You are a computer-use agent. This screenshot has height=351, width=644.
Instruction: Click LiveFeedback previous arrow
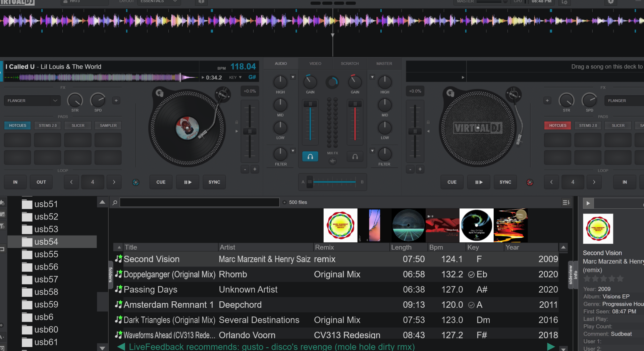121,347
